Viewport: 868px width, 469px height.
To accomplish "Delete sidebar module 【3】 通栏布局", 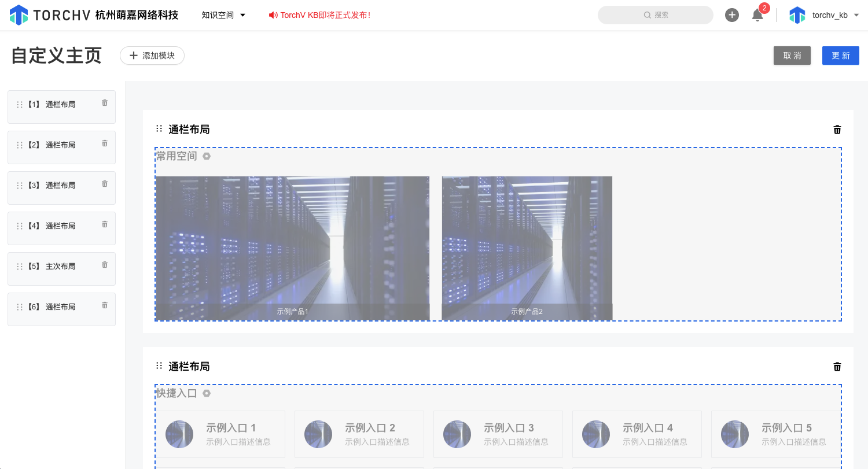I will [x=105, y=183].
